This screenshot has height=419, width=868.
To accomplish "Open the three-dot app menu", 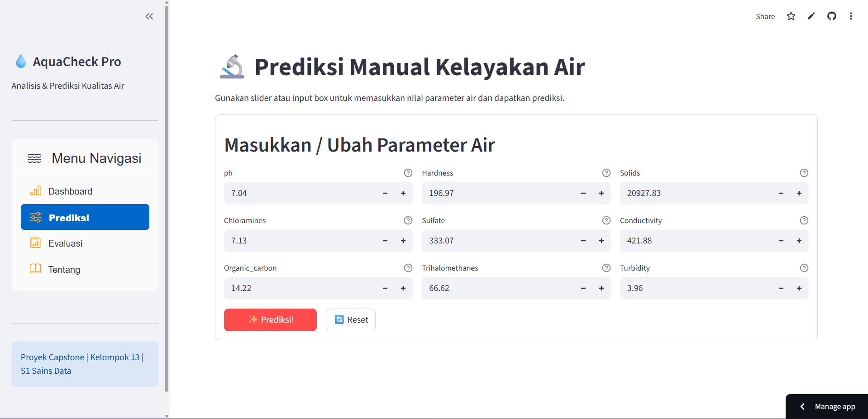I will (x=851, y=16).
